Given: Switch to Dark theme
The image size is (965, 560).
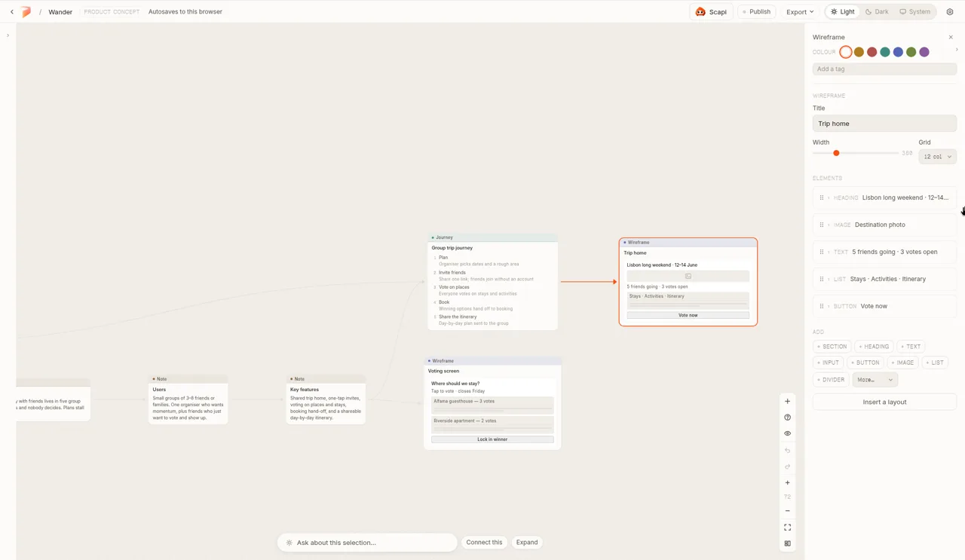Looking at the screenshot, I should pos(877,12).
